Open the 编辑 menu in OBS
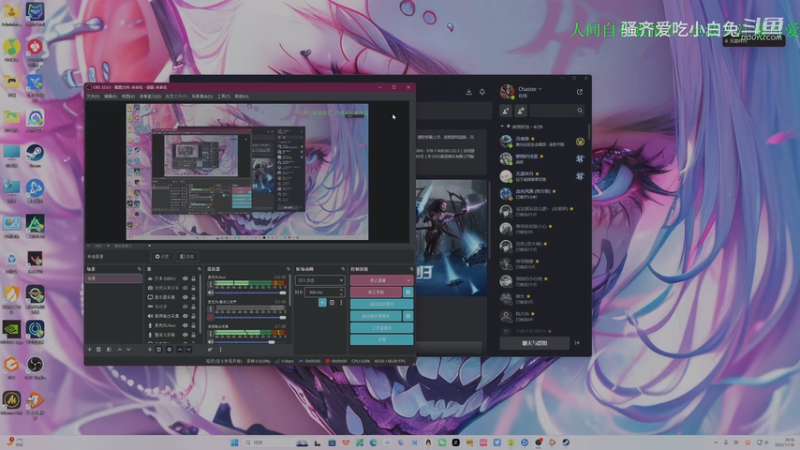 pyautogui.click(x=110, y=96)
